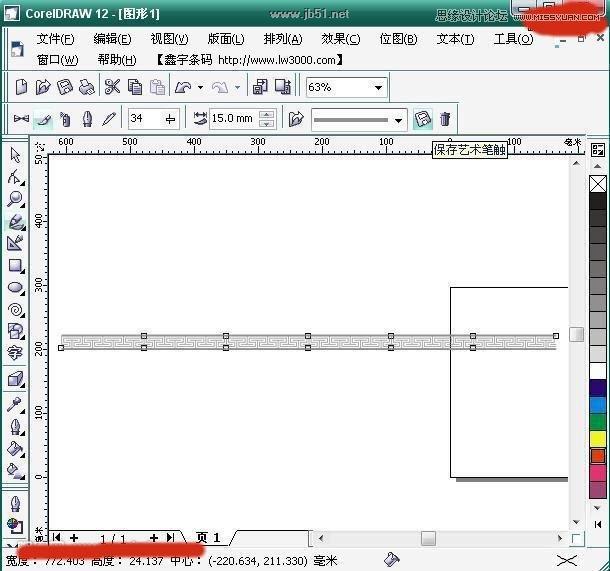Open the 效果(C) menu
The height and width of the screenshot is (571, 610).
(x=340, y=39)
